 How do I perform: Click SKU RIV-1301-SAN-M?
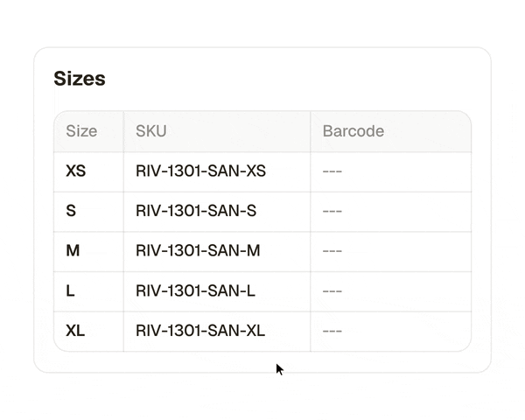coord(198,251)
